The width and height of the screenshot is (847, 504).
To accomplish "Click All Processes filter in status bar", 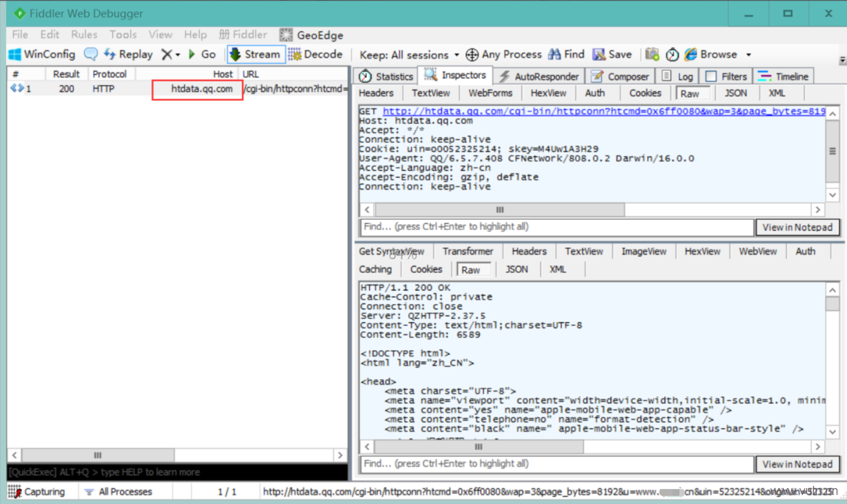I will (119, 492).
